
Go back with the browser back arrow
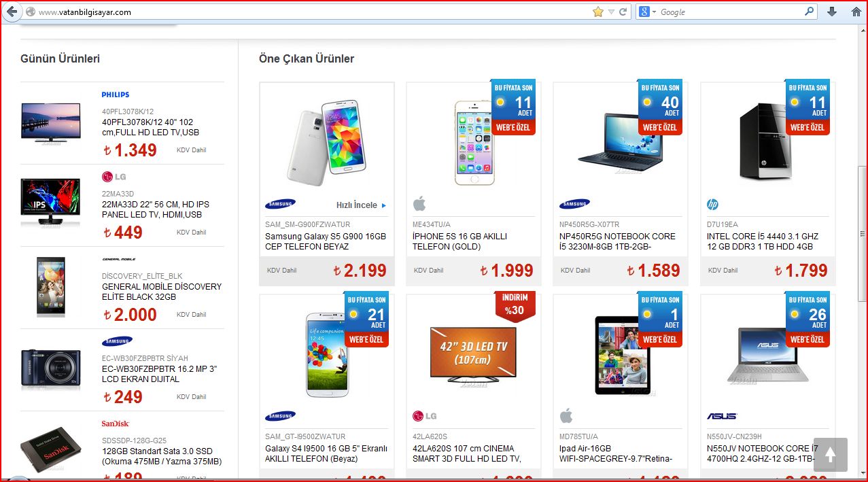tap(12, 12)
